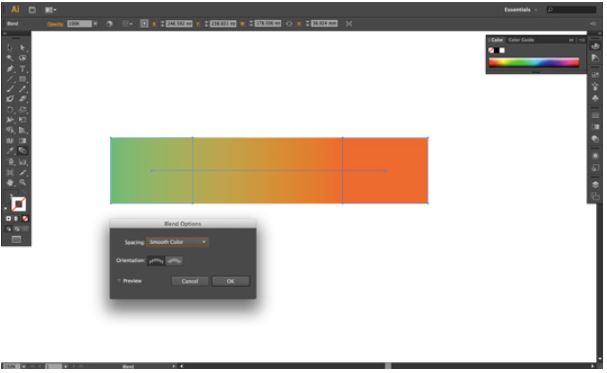Choose Align to Page orientation
This screenshot has height=373, width=607.
[156, 261]
